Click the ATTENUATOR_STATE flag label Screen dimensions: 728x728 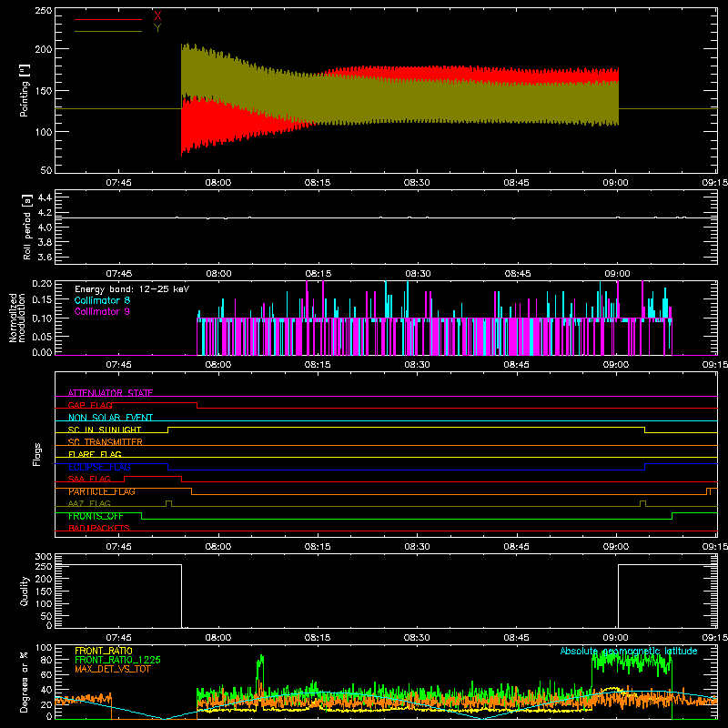click(x=110, y=393)
